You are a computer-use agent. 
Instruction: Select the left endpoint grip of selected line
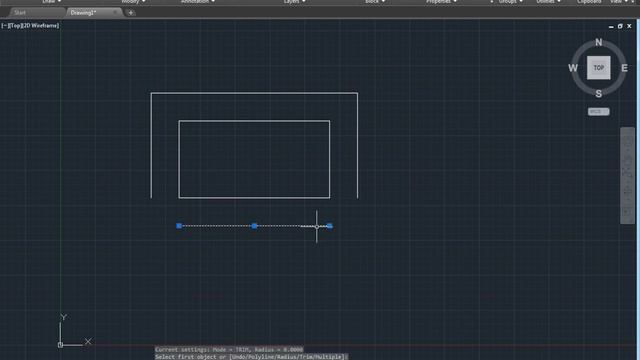point(179,226)
